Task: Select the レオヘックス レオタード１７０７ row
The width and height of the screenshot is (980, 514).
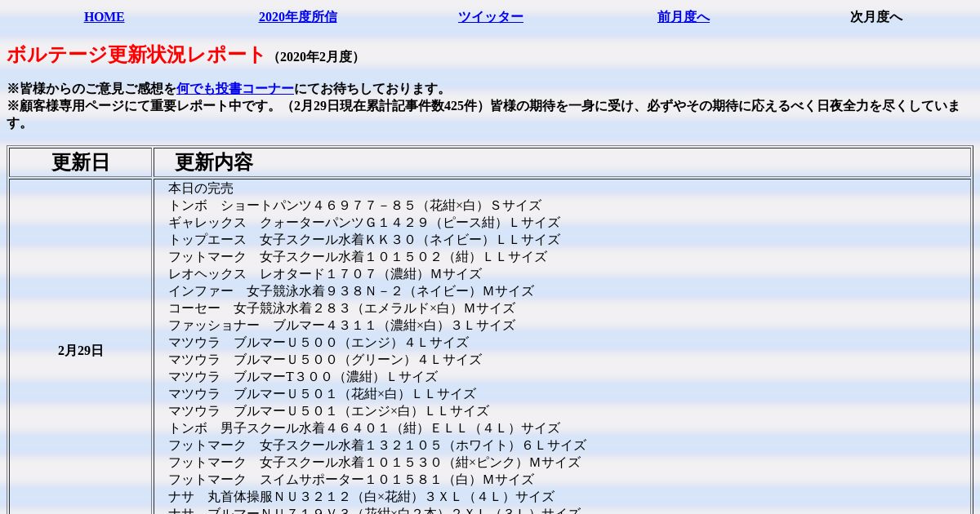Action: coord(325,274)
